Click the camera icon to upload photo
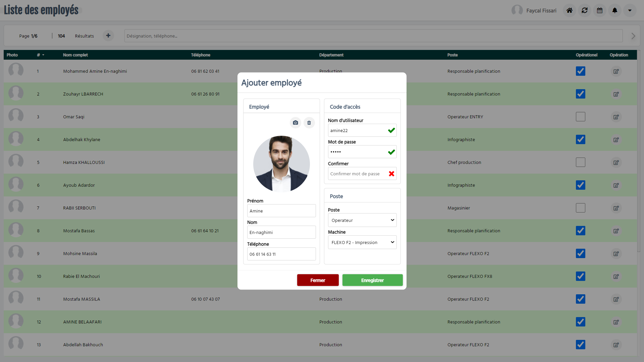 tap(295, 123)
